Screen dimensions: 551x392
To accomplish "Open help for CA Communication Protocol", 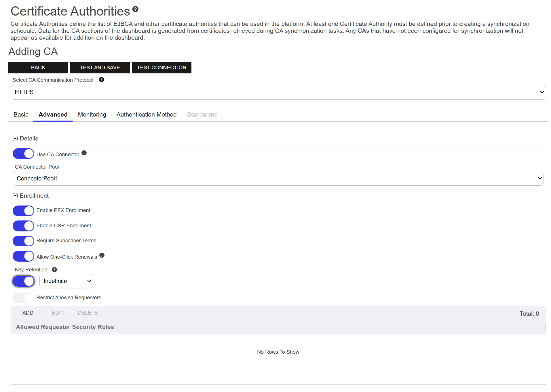I will (x=101, y=80).
